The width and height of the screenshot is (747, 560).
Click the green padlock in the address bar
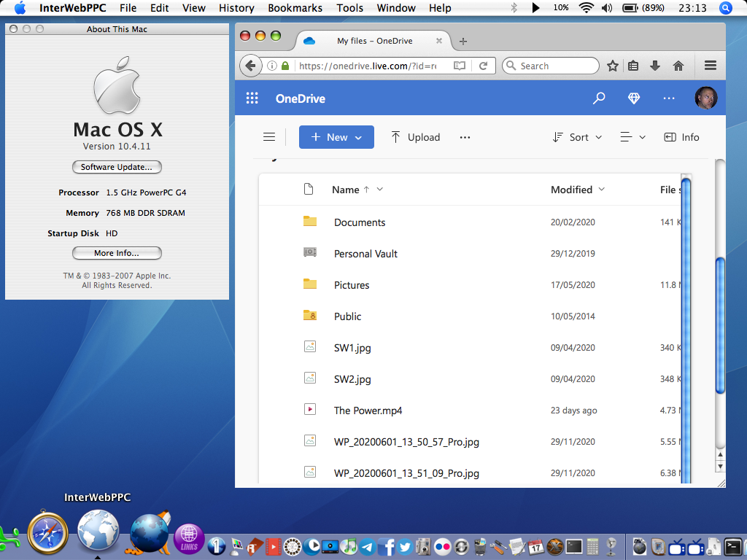285,66
